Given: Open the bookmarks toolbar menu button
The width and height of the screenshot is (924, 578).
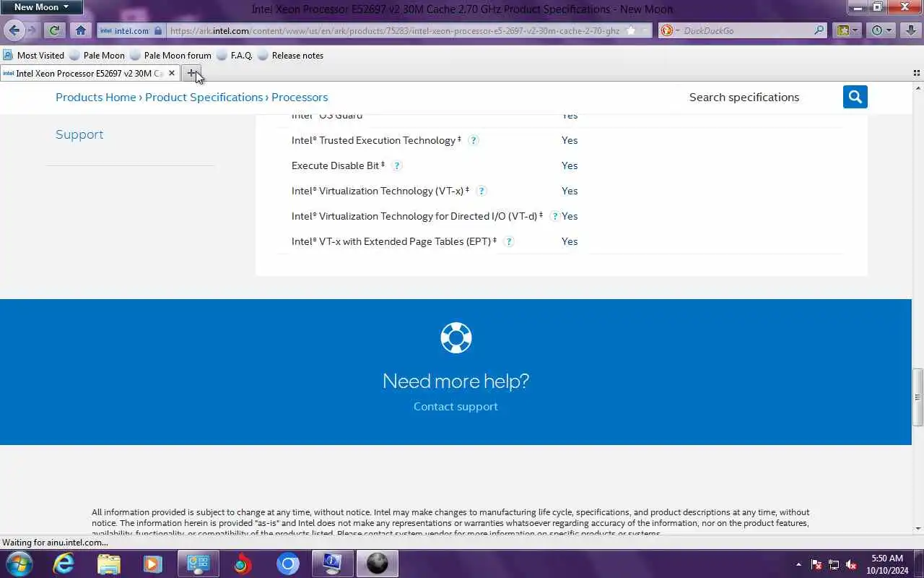Looking at the screenshot, I should [847, 30].
